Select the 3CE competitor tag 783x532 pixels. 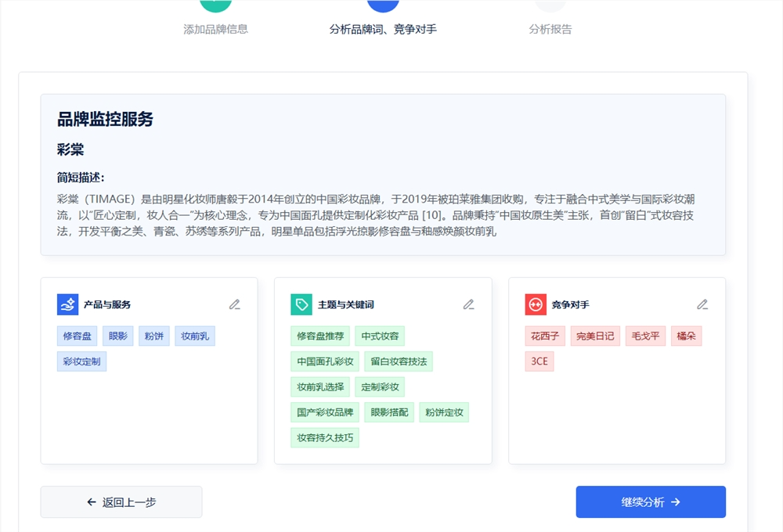pos(539,361)
